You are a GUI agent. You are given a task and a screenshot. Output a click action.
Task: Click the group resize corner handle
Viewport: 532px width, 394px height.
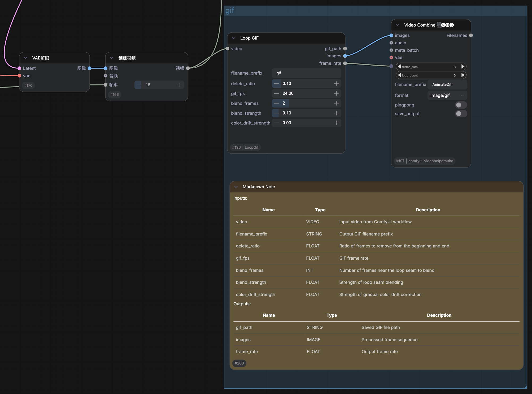click(x=525, y=387)
